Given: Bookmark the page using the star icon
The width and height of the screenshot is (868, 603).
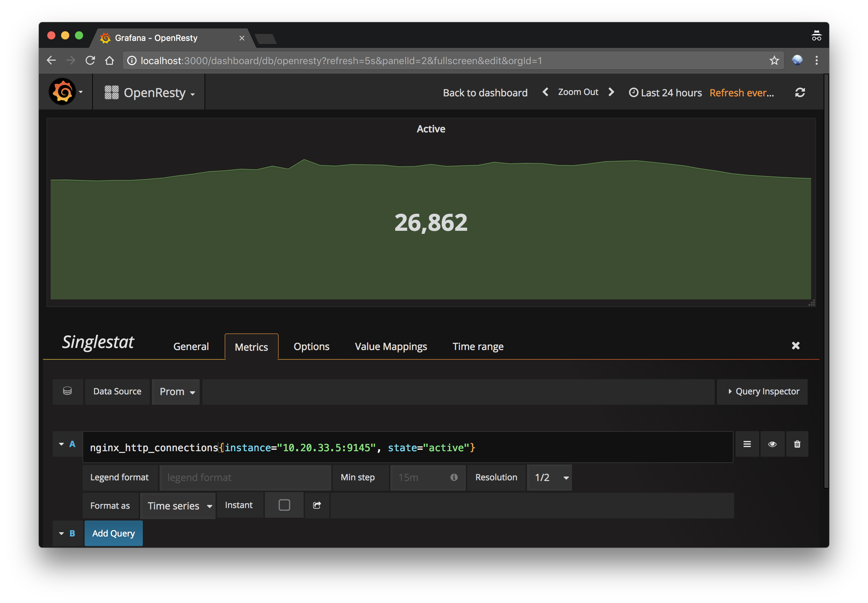Looking at the screenshot, I should (x=774, y=60).
